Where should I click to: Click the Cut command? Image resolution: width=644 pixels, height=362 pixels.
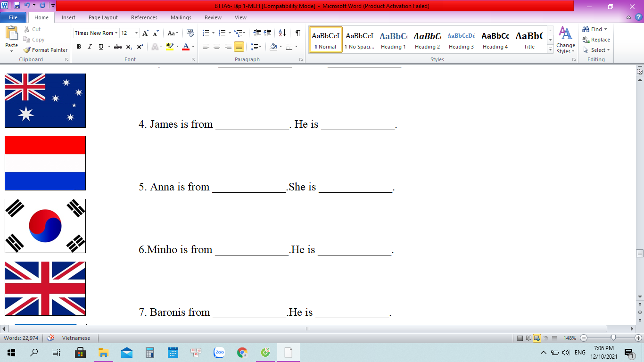(x=32, y=29)
